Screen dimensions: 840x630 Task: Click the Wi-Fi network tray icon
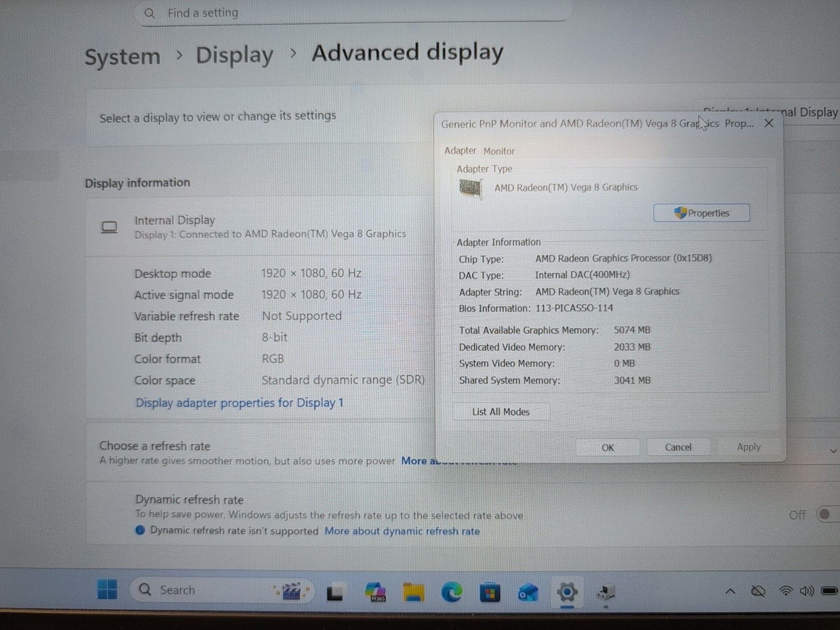(x=785, y=591)
